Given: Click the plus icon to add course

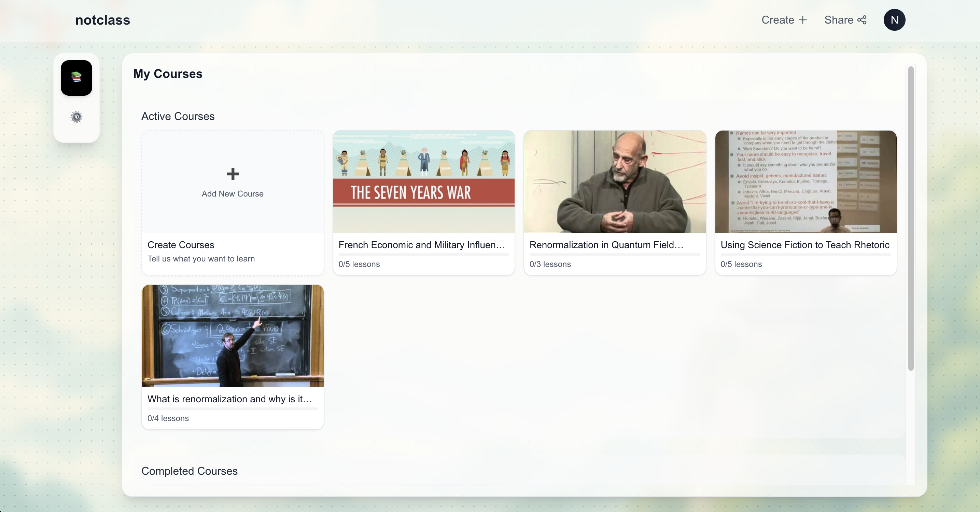Looking at the screenshot, I should [x=233, y=174].
